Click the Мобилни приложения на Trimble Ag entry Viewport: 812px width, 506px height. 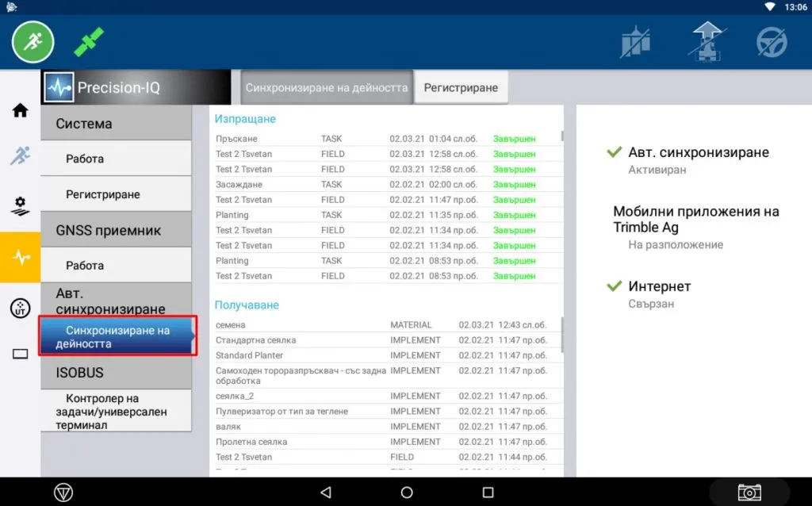click(696, 219)
